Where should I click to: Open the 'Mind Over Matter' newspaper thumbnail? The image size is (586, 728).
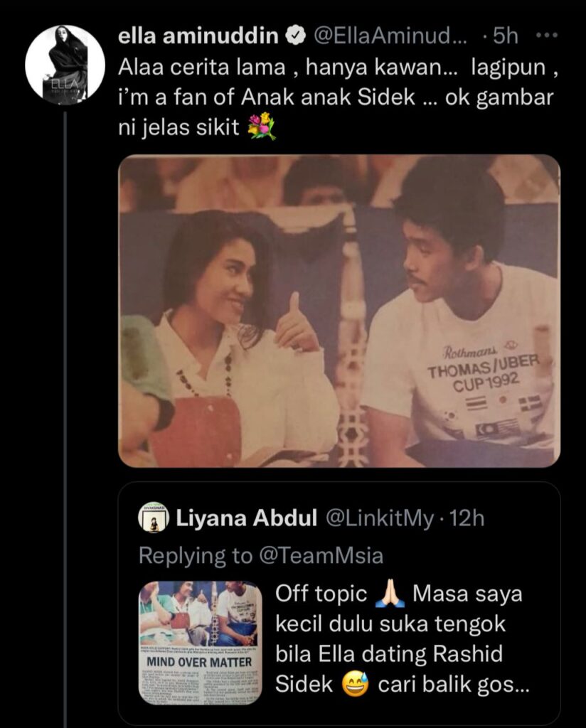(x=200, y=643)
